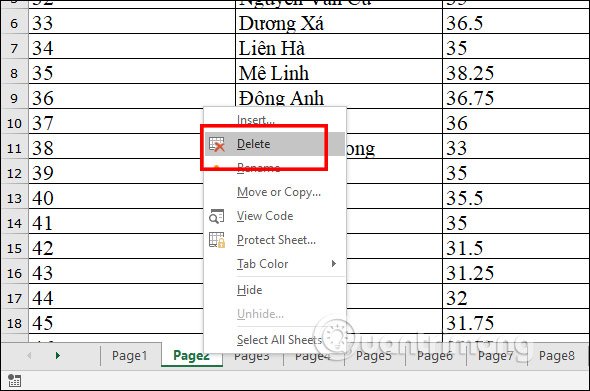Screen dimensions: 590x391
Task: Switch to the Page1 sheet tab
Action: [x=129, y=355]
